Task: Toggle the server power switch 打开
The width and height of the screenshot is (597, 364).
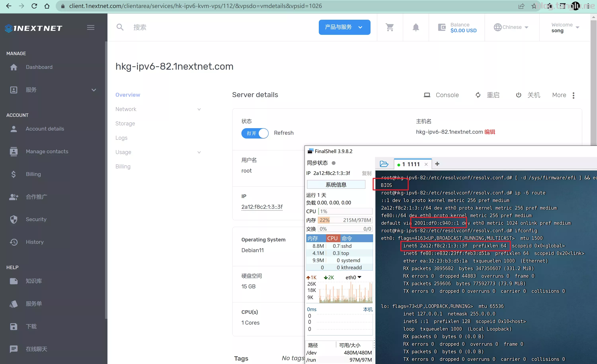Action: click(255, 133)
